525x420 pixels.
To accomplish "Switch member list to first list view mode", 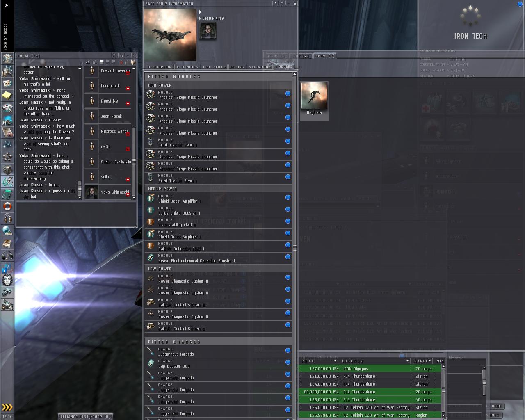I will [x=102, y=62].
